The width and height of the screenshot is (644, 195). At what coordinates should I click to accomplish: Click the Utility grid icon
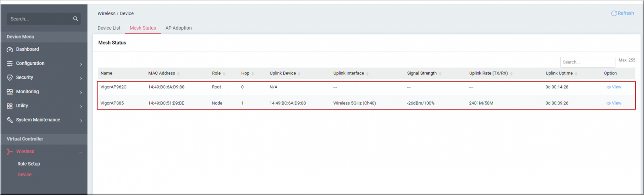pyautogui.click(x=10, y=106)
